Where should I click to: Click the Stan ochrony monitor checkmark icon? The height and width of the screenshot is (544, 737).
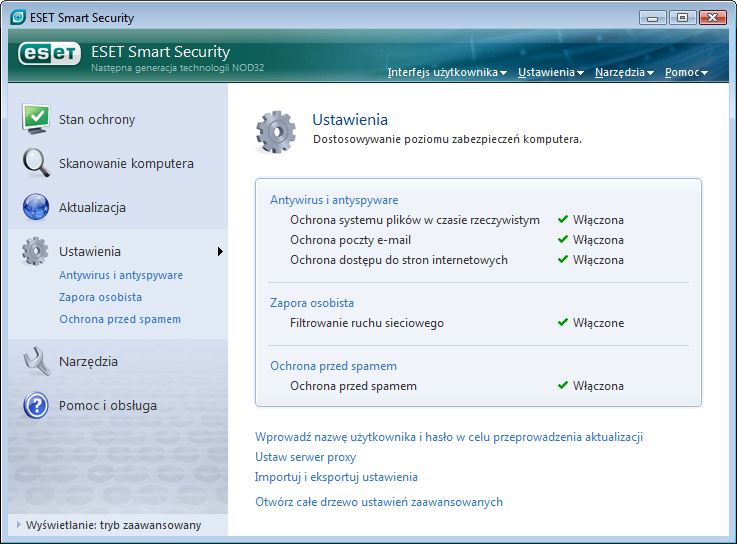tap(36, 119)
